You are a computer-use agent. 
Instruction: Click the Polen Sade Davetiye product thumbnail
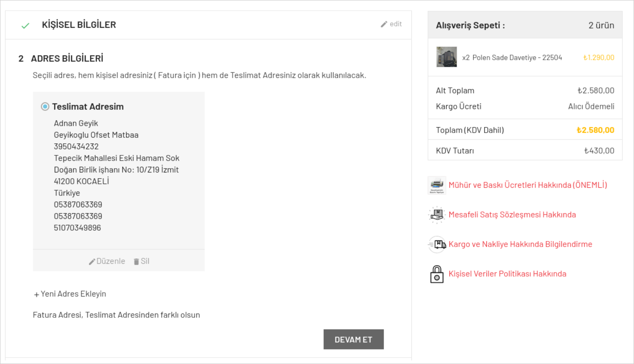coord(447,57)
